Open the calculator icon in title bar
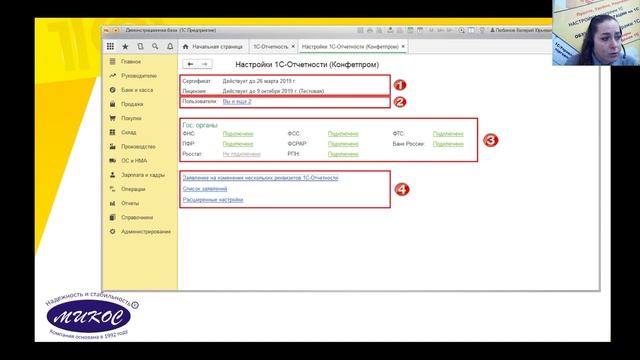Screen dimensions: 640x360 pyautogui.click(x=410, y=30)
